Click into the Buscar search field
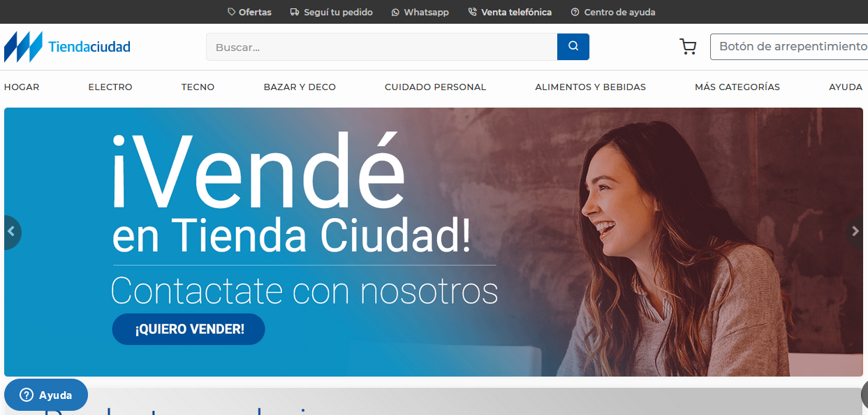This screenshot has width=868, height=415. click(x=381, y=47)
